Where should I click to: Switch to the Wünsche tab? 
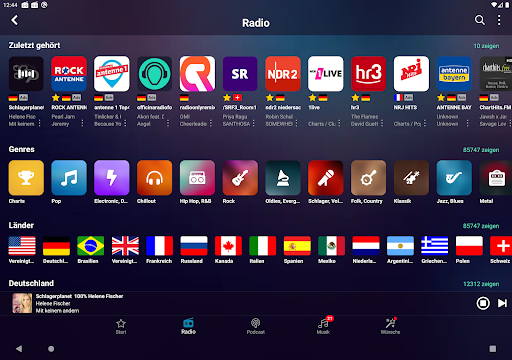390,326
